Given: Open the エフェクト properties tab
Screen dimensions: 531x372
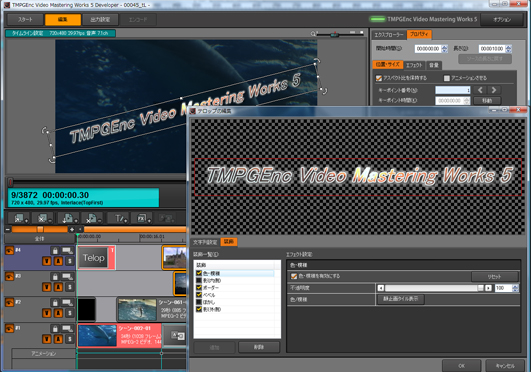Looking at the screenshot, I should [414, 65].
